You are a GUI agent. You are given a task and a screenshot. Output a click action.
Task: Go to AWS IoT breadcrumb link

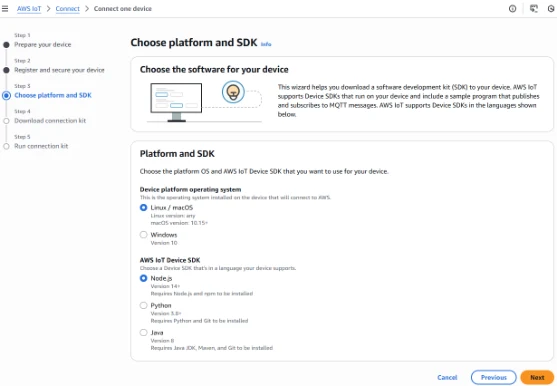pyautogui.click(x=29, y=9)
